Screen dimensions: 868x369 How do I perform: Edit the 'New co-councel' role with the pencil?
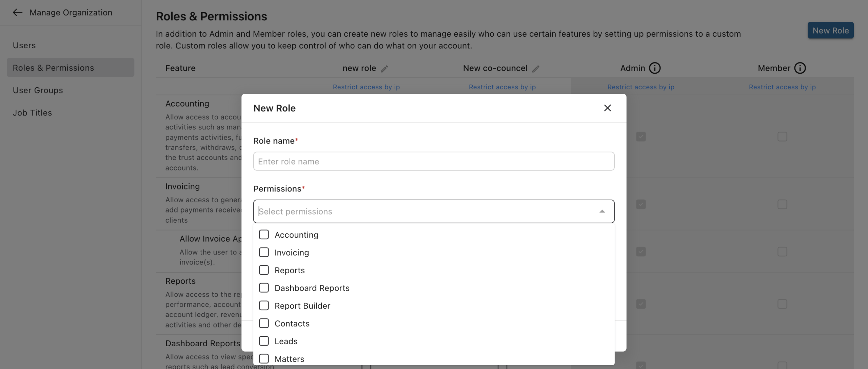coord(536,69)
